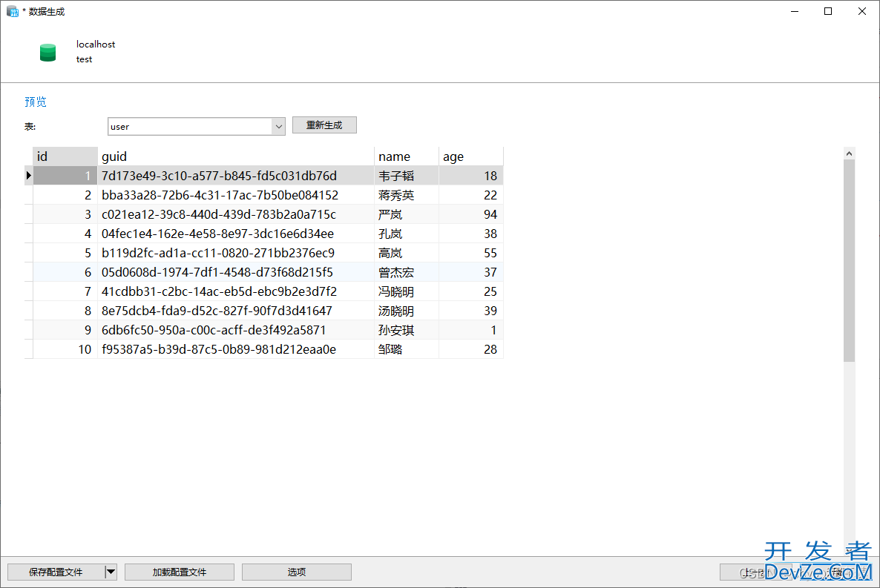The width and height of the screenshot is (880, 588).
Task: Click id cell 6 in the grid
Action: (65, 272)
